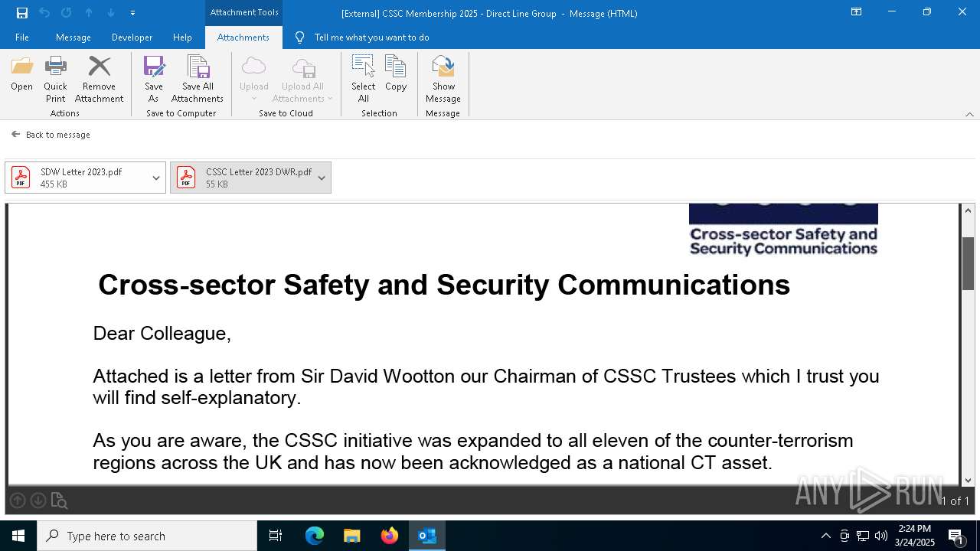Launch Firefox from the taskbar
The height and width of the screenshot is (551, 980).
(x=390, y=536)
